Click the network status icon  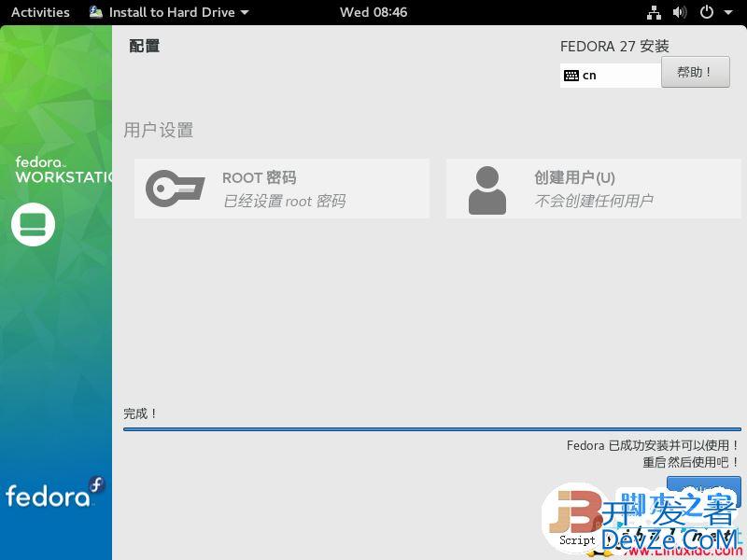tap(654, 12)
